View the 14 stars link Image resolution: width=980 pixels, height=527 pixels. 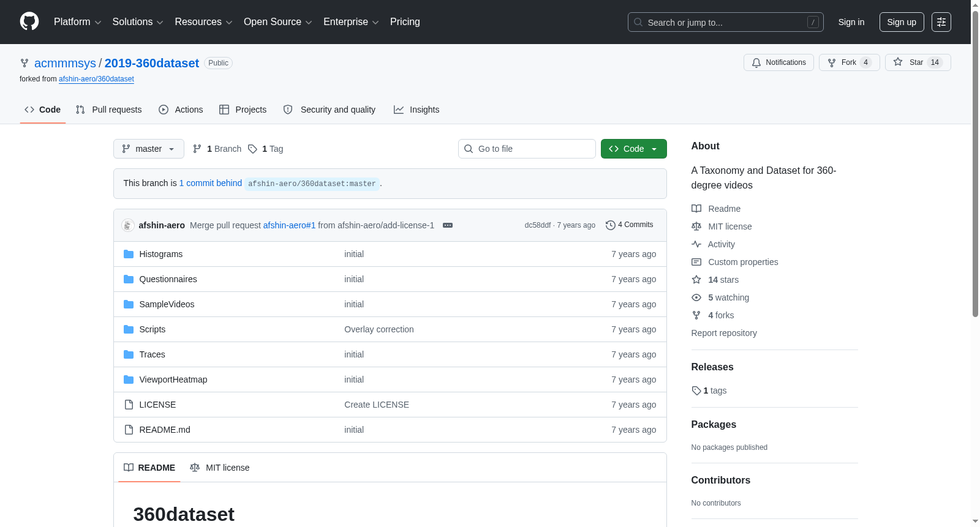click(x=715, y=280)
